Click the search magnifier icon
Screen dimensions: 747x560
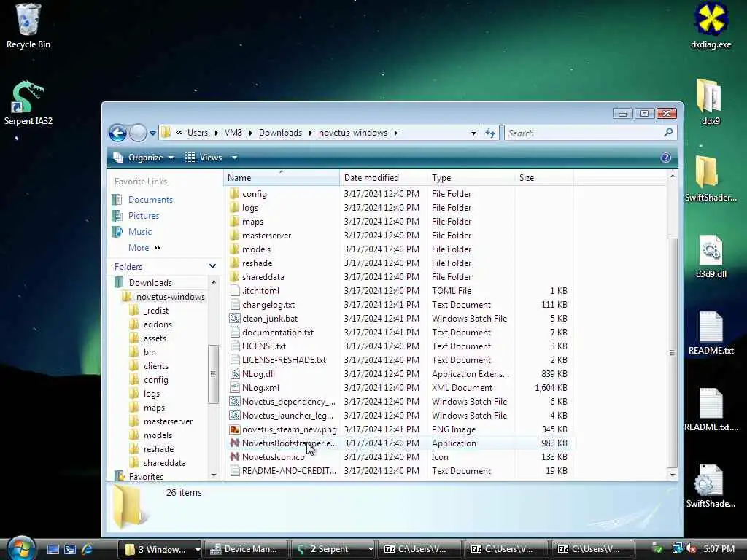668,133
